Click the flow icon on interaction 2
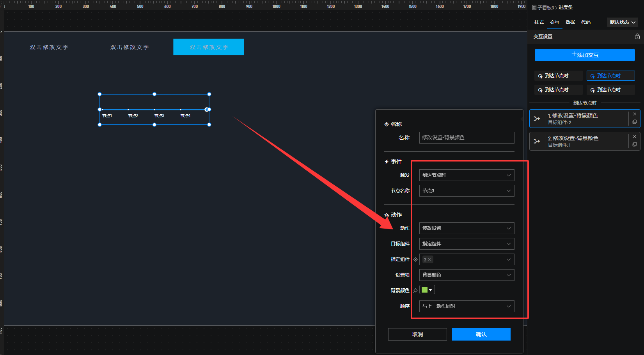 pyautogui.click(x=537, y=141)
